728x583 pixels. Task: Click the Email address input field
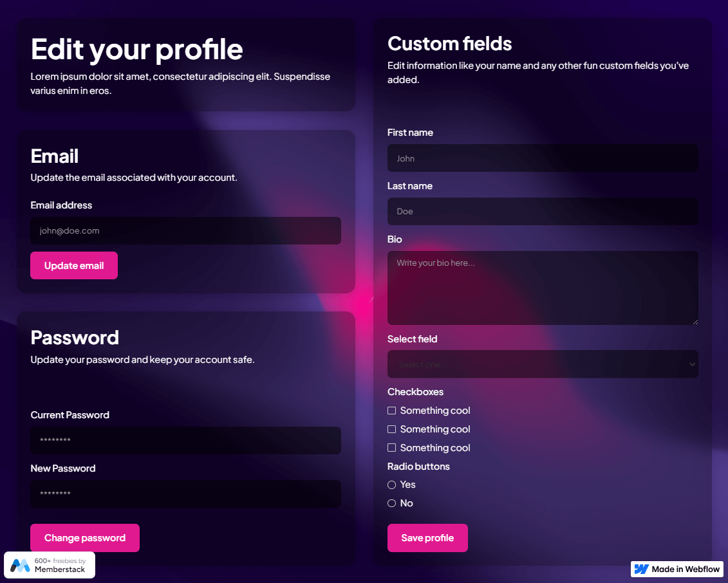tap(185, 230)
